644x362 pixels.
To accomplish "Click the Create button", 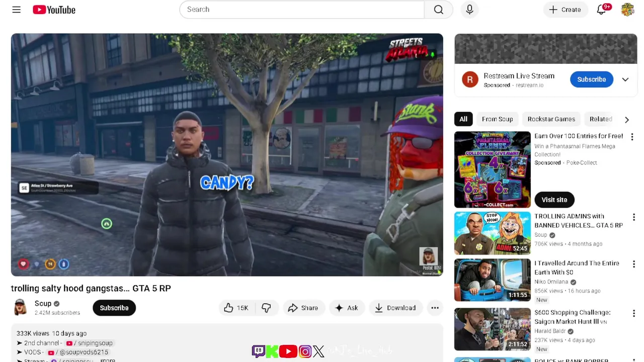I will pos(565,10).
